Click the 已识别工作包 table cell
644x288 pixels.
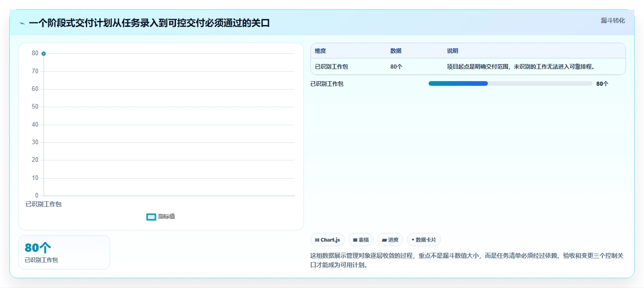332,67
